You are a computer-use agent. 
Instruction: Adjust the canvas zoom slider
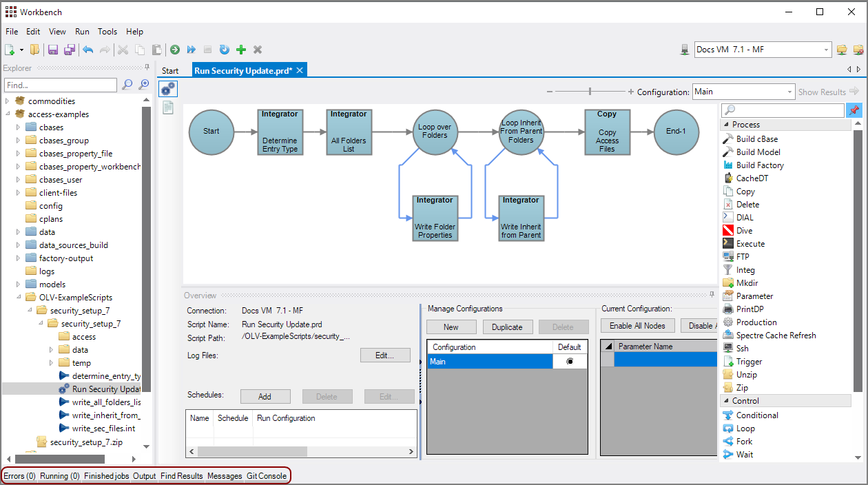pyautogui.click(x=590, y=92)
